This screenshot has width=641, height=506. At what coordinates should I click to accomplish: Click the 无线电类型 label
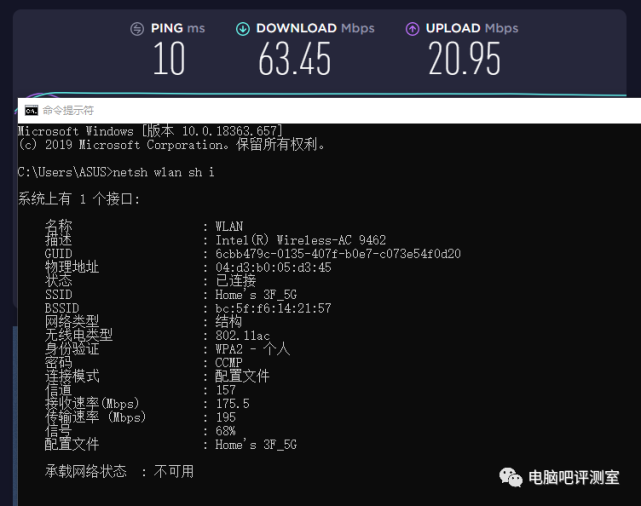pyautogui.click(x=78, y=335)
